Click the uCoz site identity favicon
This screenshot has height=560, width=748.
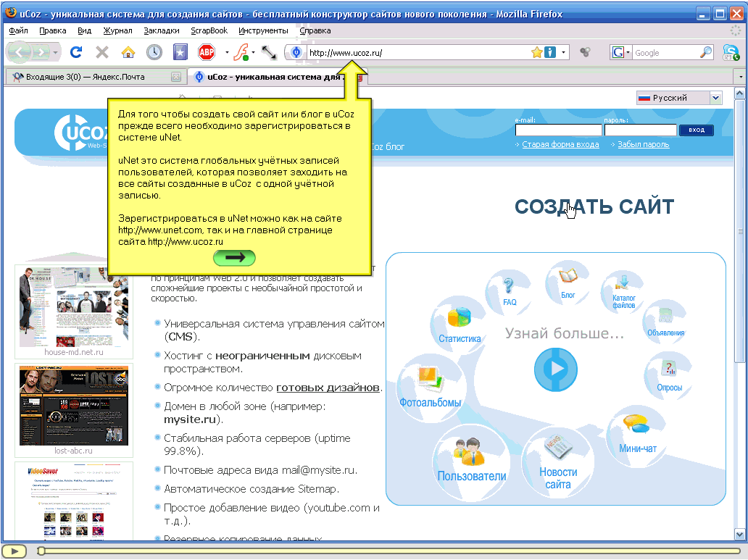tap(296, 52)
